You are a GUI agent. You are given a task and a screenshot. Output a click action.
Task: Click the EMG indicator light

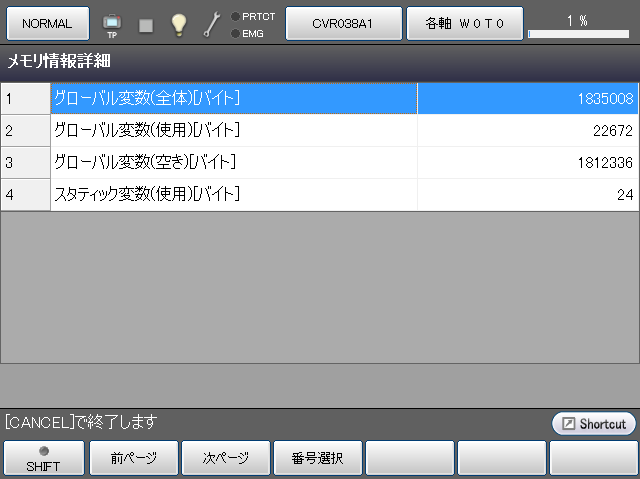(235, 33)
